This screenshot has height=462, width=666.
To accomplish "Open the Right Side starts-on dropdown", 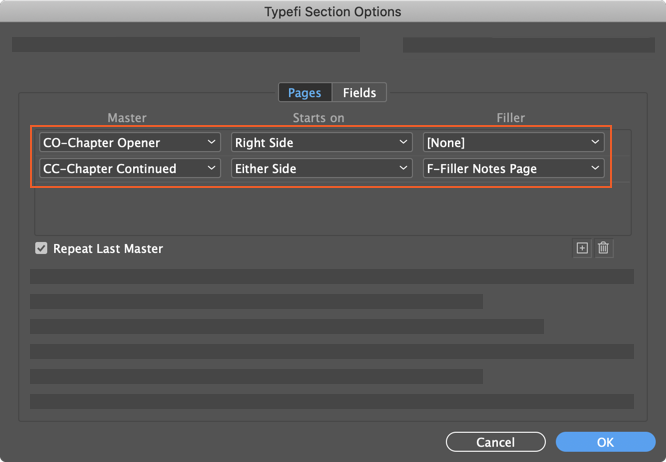I will coord(322,143).
